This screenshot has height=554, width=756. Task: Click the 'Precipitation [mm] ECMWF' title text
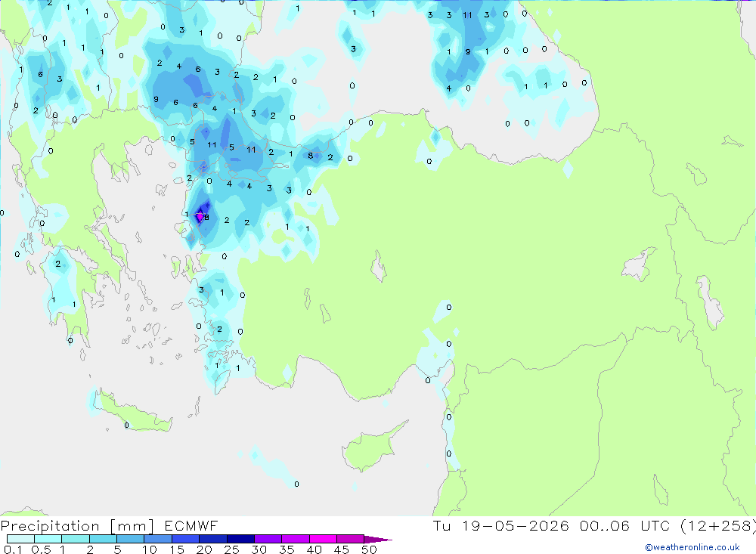pyautogui.click(x=110, y=525)
